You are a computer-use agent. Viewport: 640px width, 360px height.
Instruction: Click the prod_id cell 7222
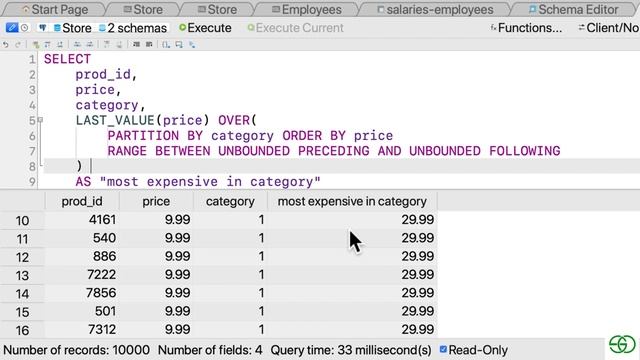(82, 275)
